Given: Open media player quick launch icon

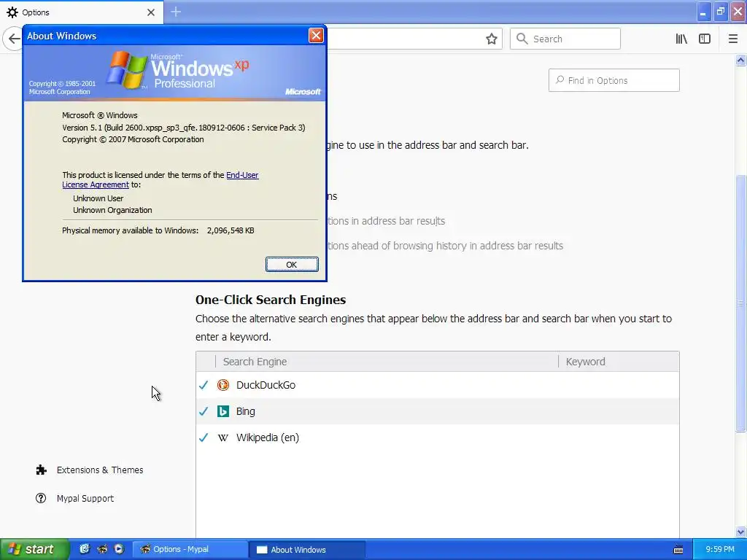Looking at the screenshot, I should point(119,549).
